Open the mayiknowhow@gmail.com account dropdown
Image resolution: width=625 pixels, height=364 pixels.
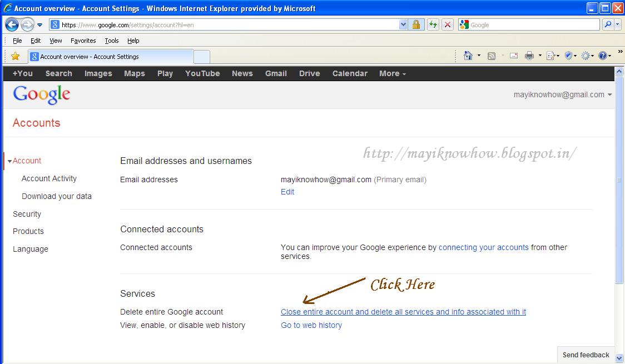click(x=562, y=95)
